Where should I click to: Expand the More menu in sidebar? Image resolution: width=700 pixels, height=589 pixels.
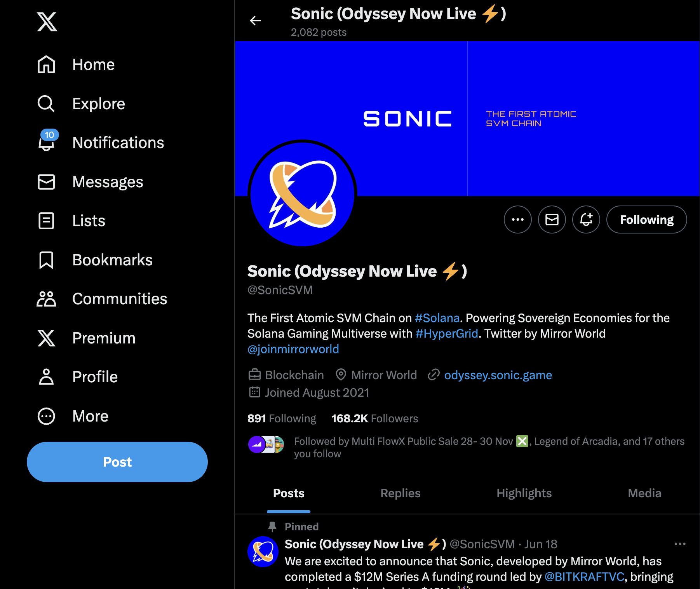coord(73,416)
